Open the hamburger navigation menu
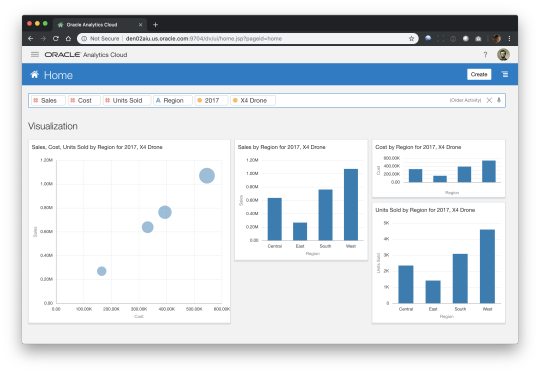540x373 pixels. coord(35,54)
